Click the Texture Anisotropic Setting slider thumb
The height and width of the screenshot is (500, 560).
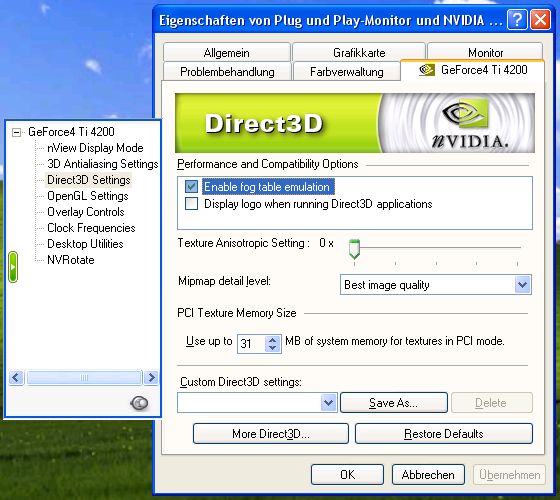coord(354,249)
